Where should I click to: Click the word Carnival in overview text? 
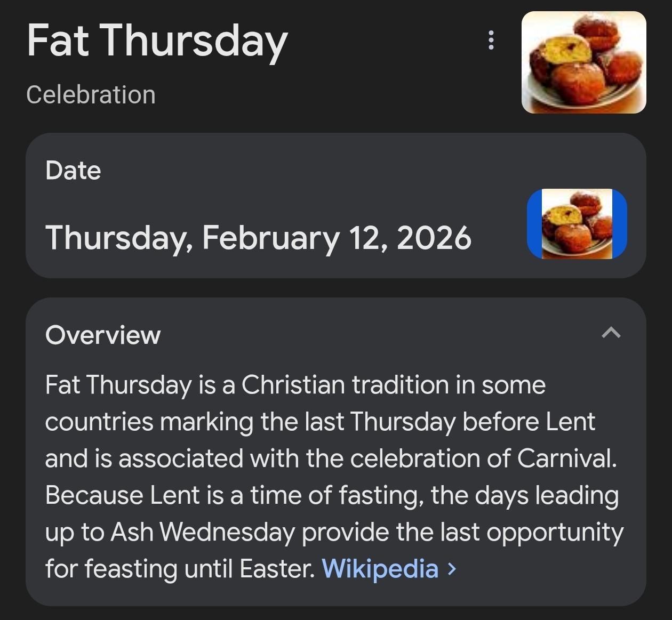point(566,458)
